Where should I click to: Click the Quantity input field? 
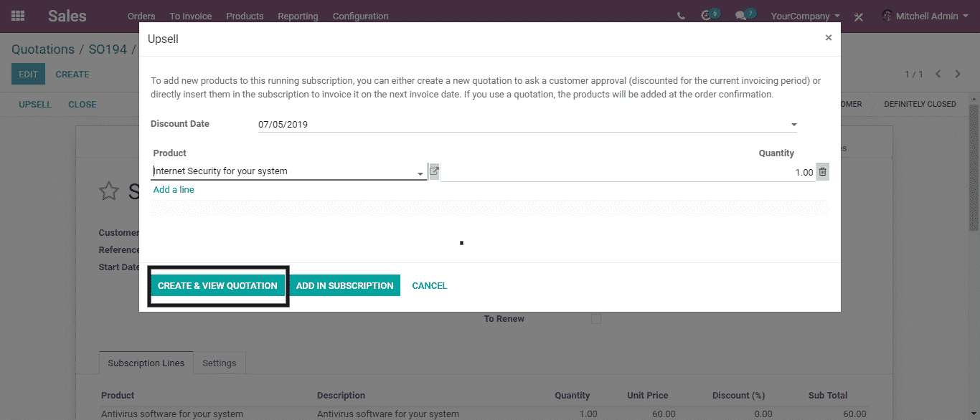pyautogui.click(x=628, y=172)
